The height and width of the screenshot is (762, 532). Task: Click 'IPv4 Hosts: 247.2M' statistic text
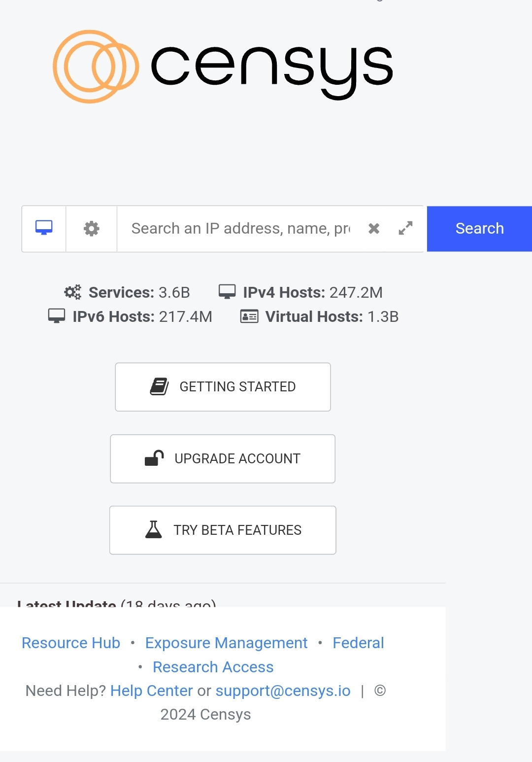coord(313,293)
